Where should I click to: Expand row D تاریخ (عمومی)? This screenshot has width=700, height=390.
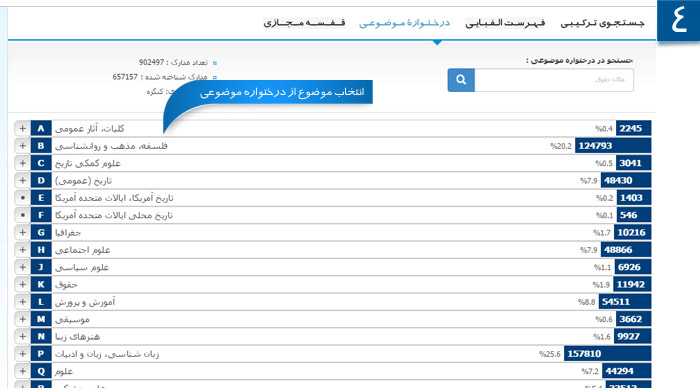click(x=22, y=181)
